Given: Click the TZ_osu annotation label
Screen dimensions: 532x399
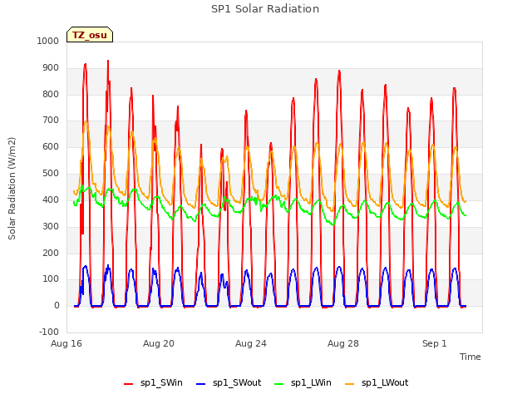Looking at the screenshot, I should [x=90, y=35].
